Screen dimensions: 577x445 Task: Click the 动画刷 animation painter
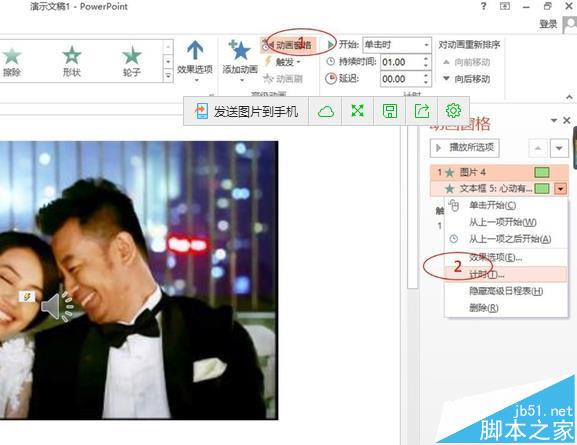click(x=283, y=78)
